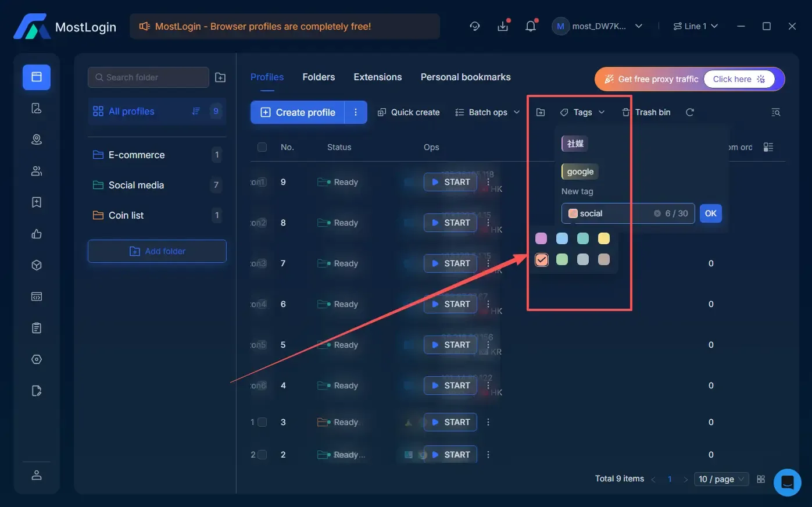
Task: Check the checkbox for profile No. 3
Action: (262, 422)
